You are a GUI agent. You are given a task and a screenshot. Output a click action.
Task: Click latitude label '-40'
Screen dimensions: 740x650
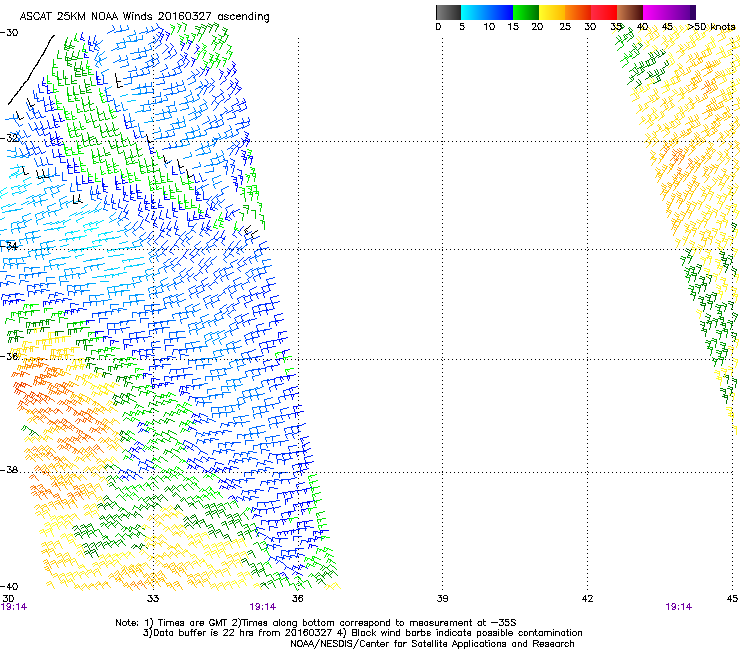(9, 586)
